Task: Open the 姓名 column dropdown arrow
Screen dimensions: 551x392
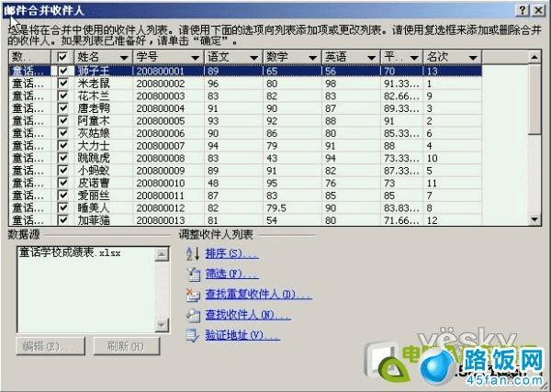Action: pos(124,57)
